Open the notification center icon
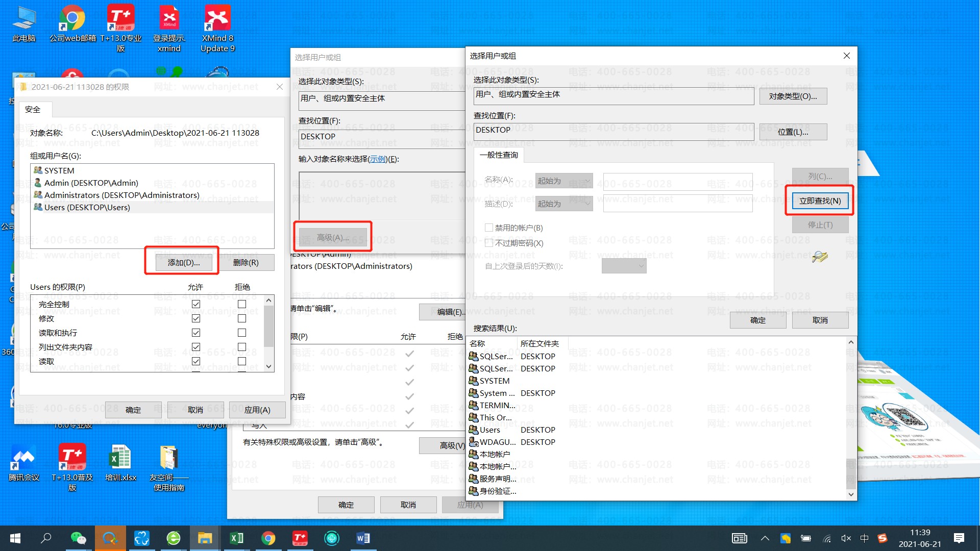Screen dimensions: 980x551 (959, 538)
